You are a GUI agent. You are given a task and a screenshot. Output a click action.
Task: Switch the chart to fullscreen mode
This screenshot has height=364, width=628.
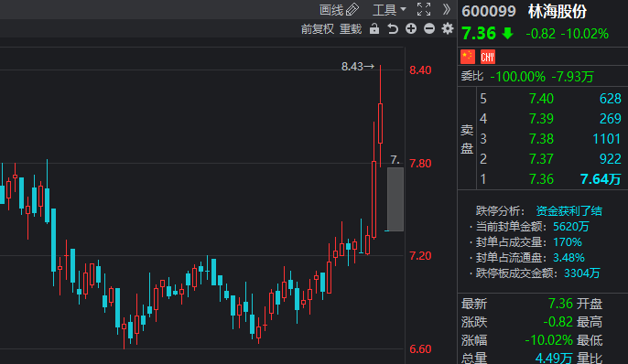click(x=424, y=9)
